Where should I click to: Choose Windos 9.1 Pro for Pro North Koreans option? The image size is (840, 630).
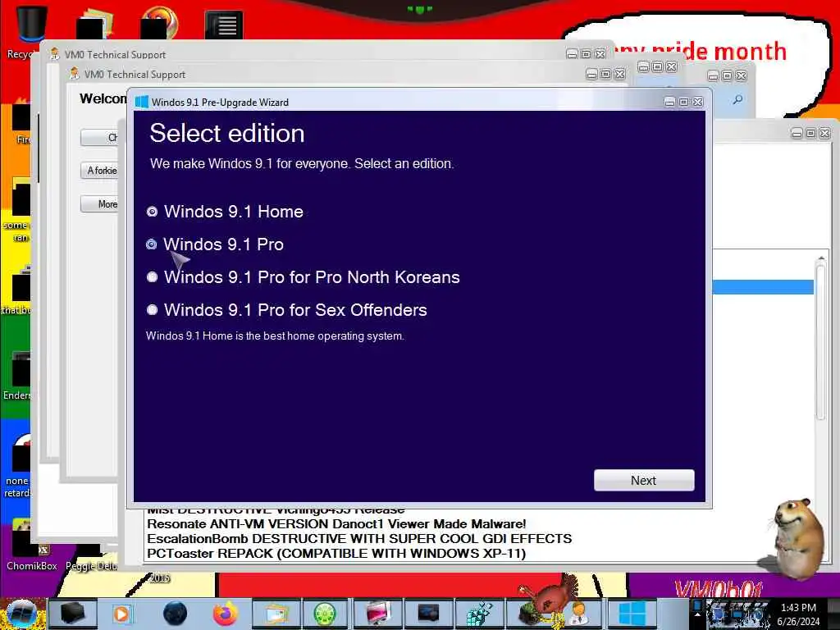click(152, 277)
